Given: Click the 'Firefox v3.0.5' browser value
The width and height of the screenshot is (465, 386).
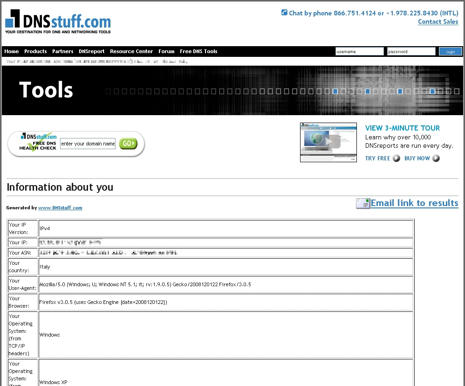Looking at the screenshot, I should 103,302.
